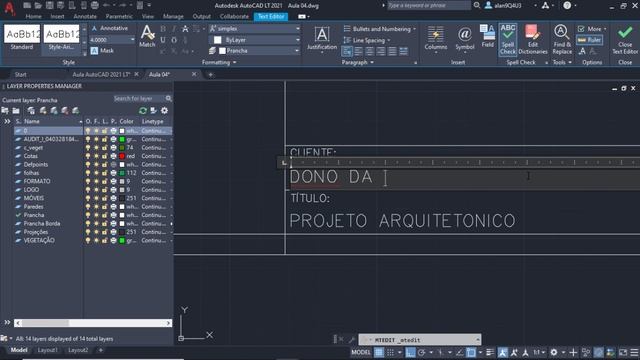The width and height of the screenshot is (640, 360).
Task: Click the Autodesk application menu logo
Action: (x=9, y=8)
